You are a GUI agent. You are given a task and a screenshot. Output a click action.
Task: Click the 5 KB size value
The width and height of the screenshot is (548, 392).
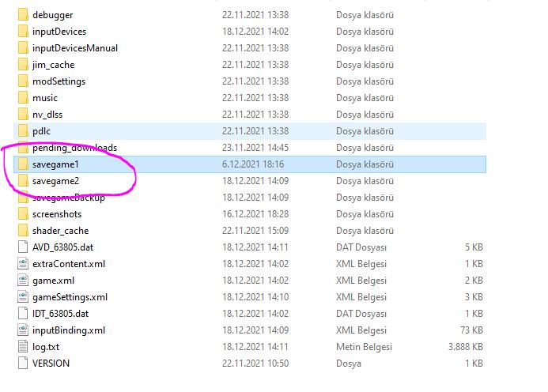[x=474, y=247]
